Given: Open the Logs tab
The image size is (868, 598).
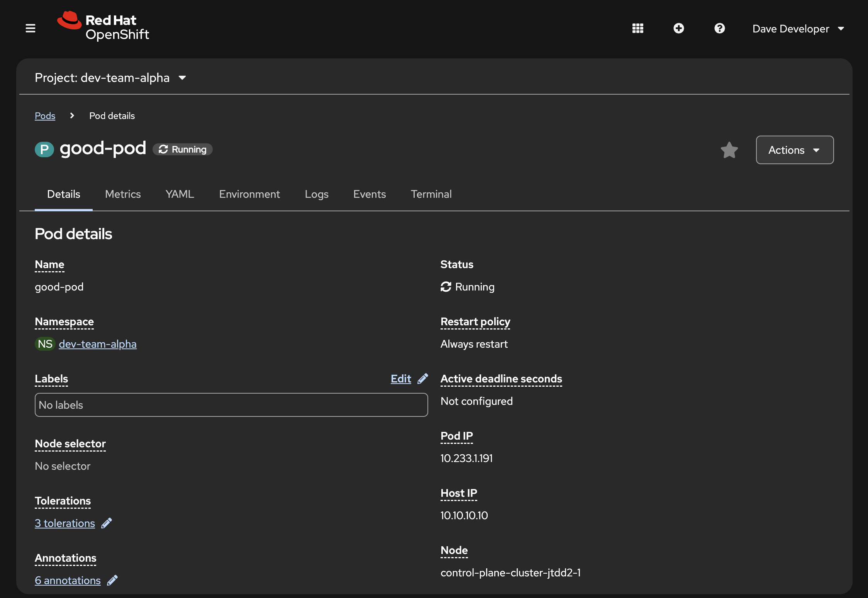Looking at the screenshot, I should coord(317,194).
